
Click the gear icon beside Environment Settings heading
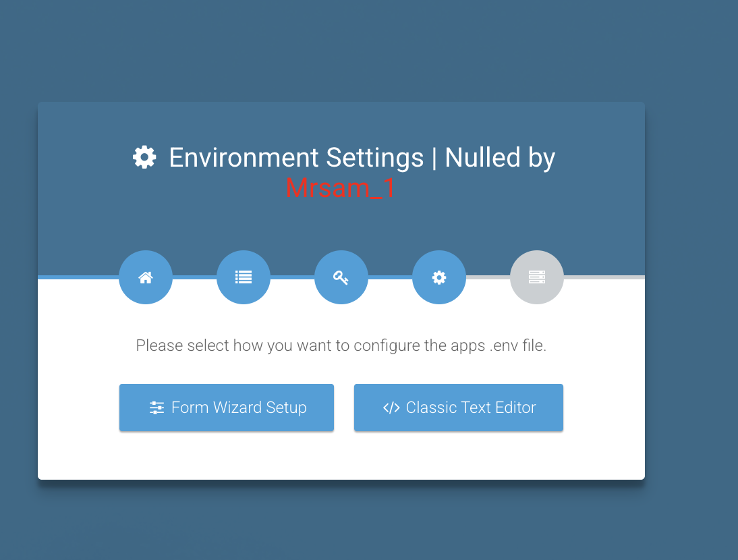pos(144,157)
